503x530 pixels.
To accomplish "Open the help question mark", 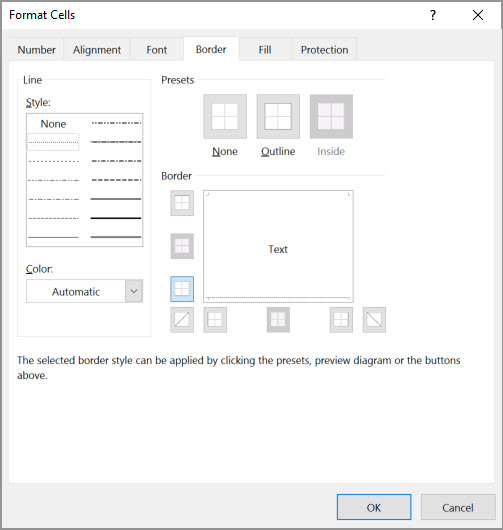I will pyautogui.click(x=433, y=15).
